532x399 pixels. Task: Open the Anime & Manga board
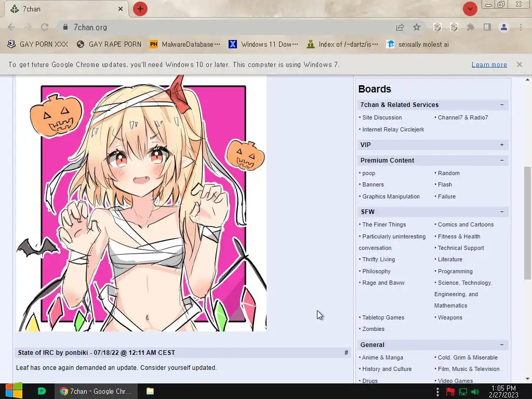pos(383,357)
